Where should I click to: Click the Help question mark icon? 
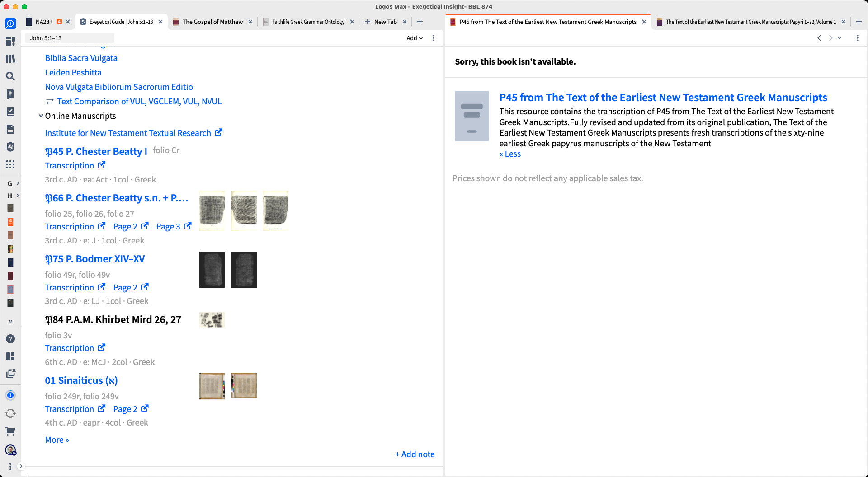click(x=10, y=339)
